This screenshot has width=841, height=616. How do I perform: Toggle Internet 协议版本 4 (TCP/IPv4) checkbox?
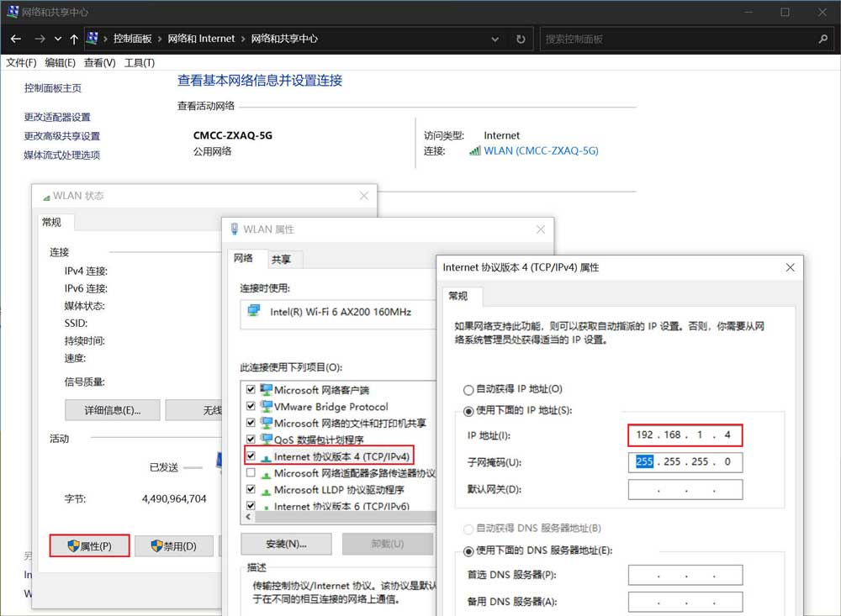pyautogui.click(x=251, y=456)
